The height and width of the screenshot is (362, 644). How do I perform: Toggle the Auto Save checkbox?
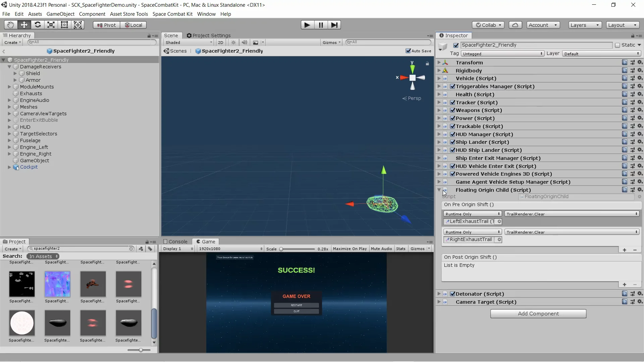pyautogui.click(x=408, y=51)
